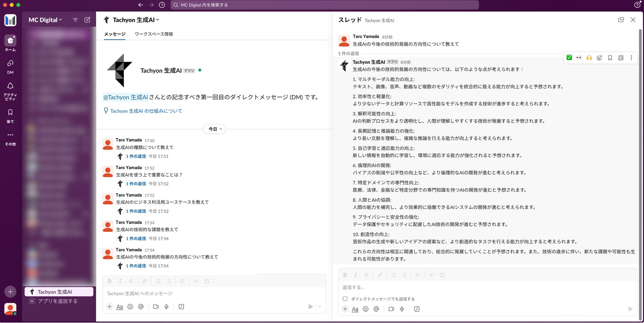Open the reply under 生成AIの技術的な課題を教えて

136,238
